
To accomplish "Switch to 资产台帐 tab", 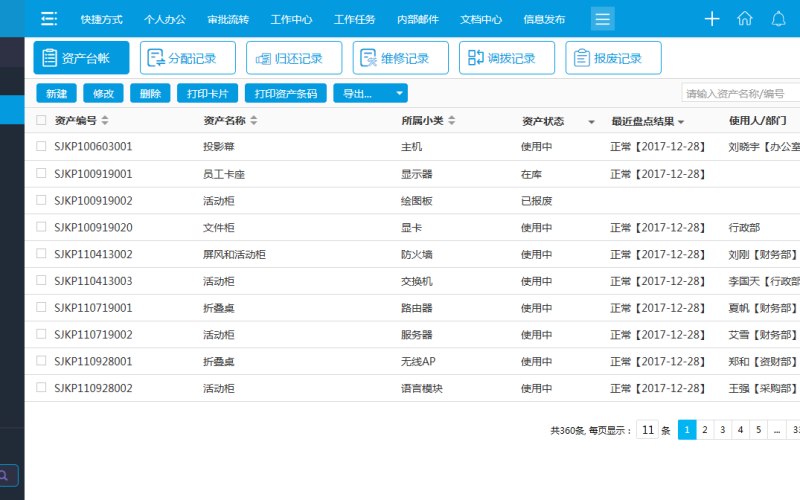I will pyautogui.click(x=81, y=58).
